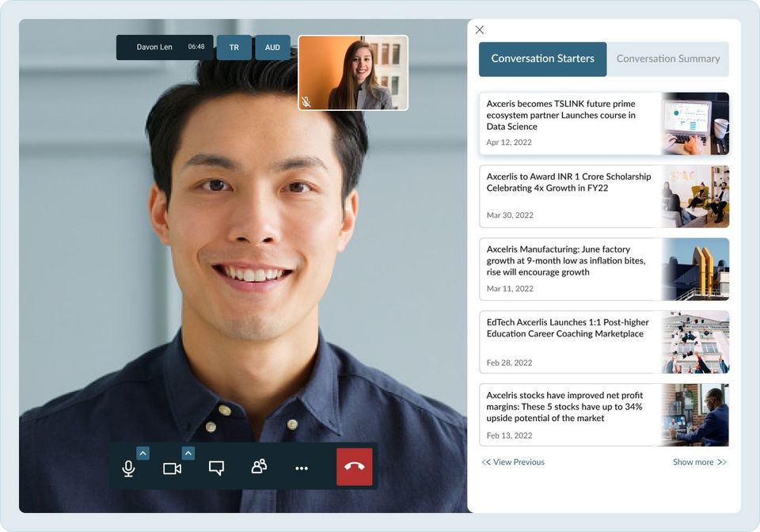Click the 06:48 call timer
Image resolution: width=760 pixels, height=532 pixels.
196,47
